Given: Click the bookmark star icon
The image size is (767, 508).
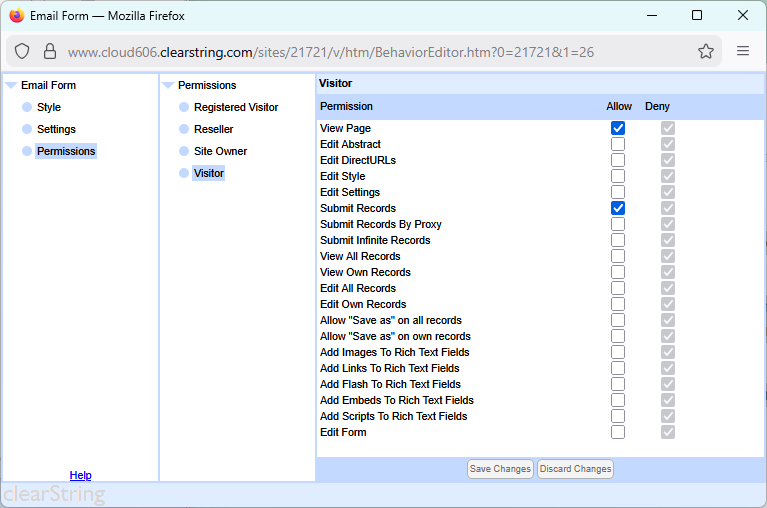Looking at the screenshot, I should pos(706,52).
